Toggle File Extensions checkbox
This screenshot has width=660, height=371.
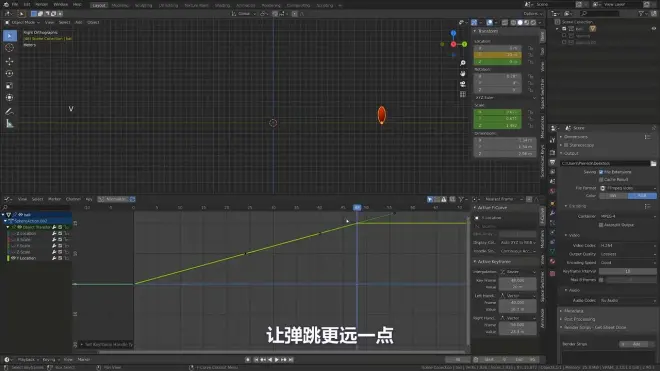pyautogui.click(x=601, y=172)
